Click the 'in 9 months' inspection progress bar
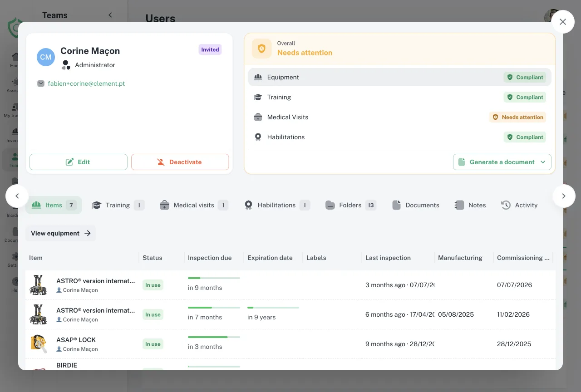The width and height of the screenshot is (581, 392). [214, 278]
